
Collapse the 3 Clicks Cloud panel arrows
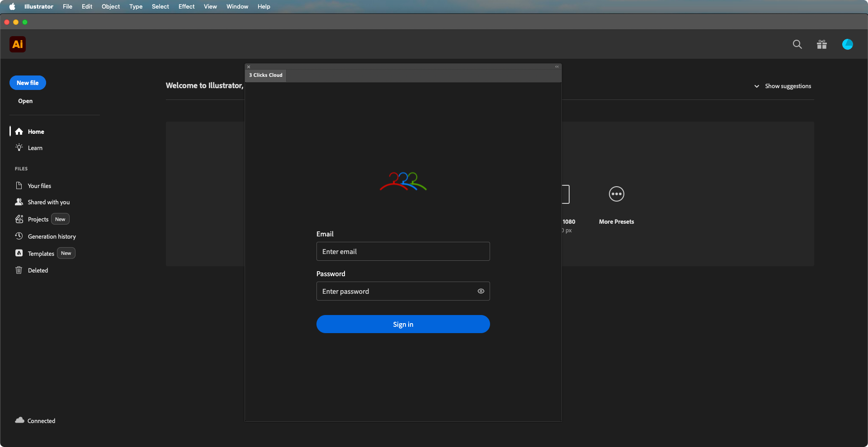pyautogui.click(x=557, y=67)
